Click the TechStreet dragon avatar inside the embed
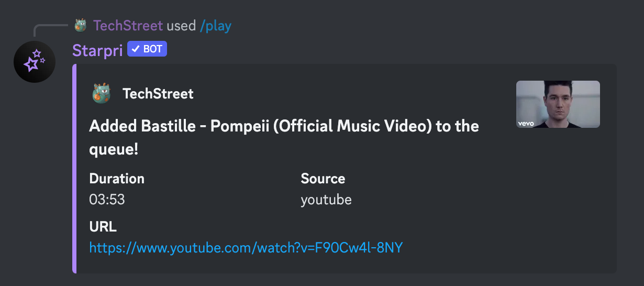 click(x=102, y=94)
